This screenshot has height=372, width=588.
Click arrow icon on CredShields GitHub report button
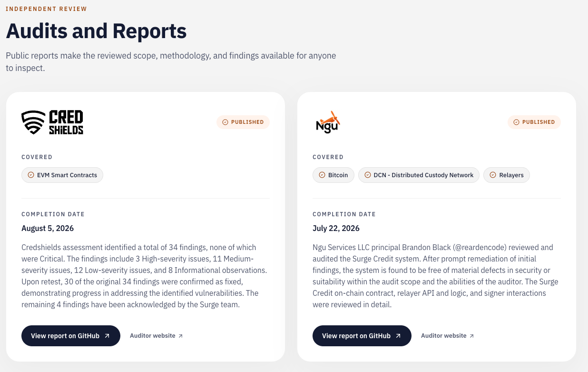click(107, 336)
